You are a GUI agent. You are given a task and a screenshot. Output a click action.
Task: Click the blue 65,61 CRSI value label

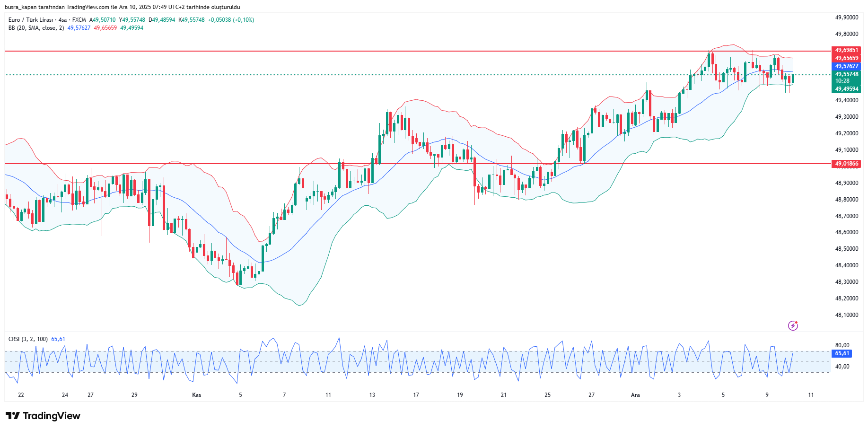point(842,353)
